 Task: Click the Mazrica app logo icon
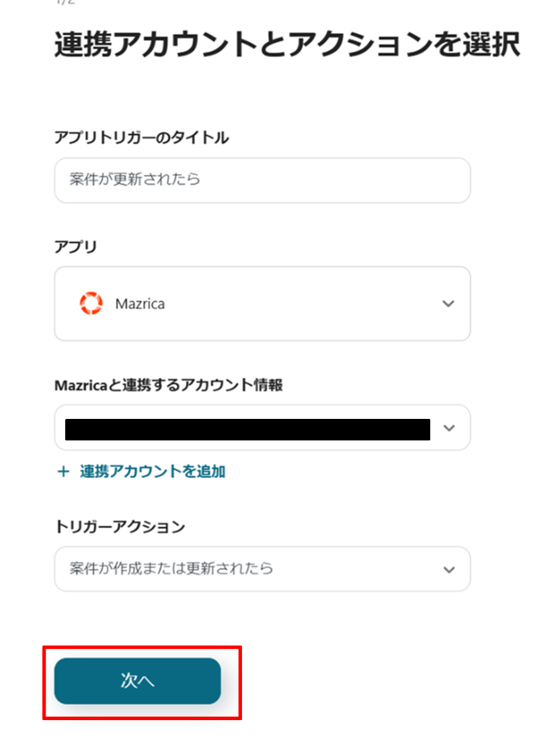[x=90, y=304]
